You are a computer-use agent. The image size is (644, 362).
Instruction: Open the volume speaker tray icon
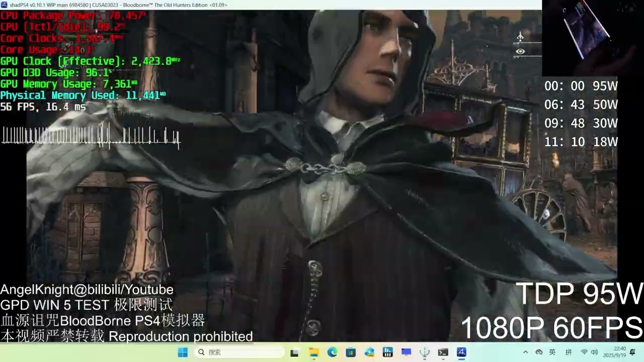pos(594,352)
